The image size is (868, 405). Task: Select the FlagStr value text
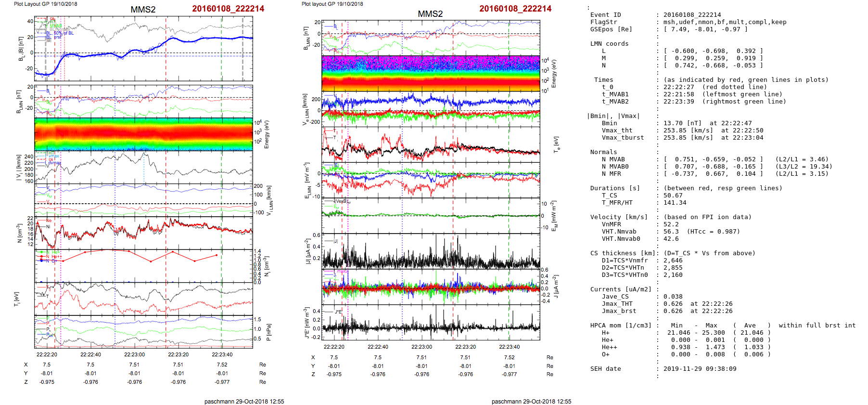point(725,22)
